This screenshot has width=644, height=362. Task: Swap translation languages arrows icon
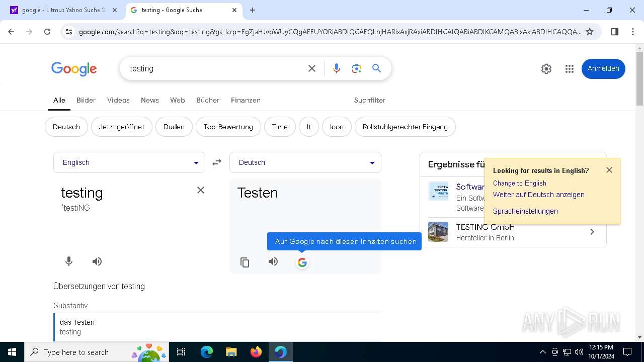click(x=217, y=162)
